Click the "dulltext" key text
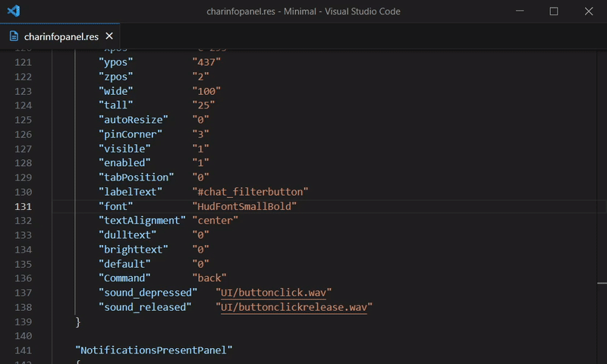Screen dimensions: 607x364 [x=127, y=235]
